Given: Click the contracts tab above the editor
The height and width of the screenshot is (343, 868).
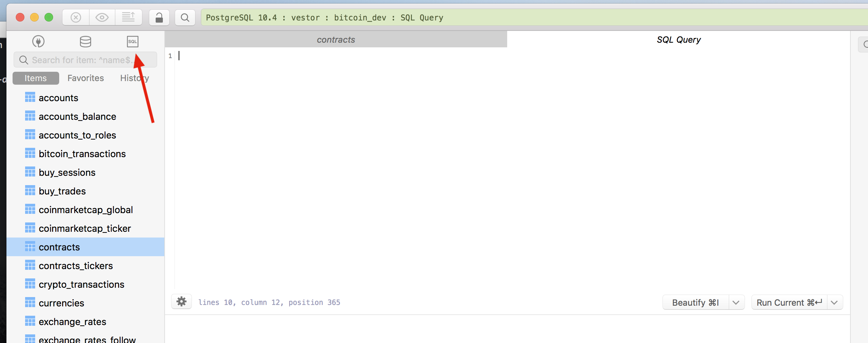Looking at the screenshot, I should point(336,39).
